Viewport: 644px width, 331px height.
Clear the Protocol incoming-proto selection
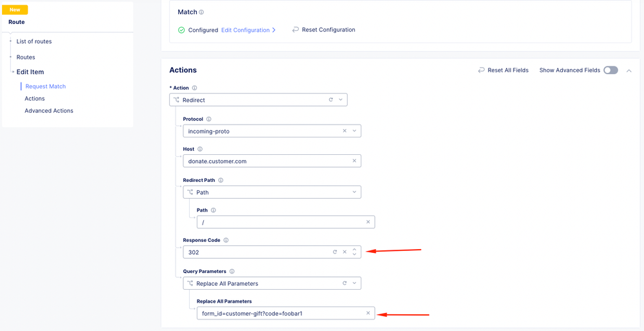coord(345,131)
